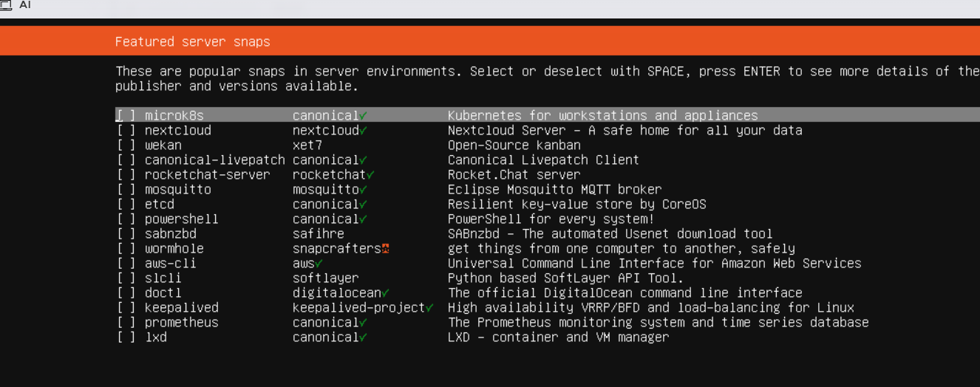Click the 'rocketchat' publisher name
This screenshot has width=980, height=387.
click(330, 175)
